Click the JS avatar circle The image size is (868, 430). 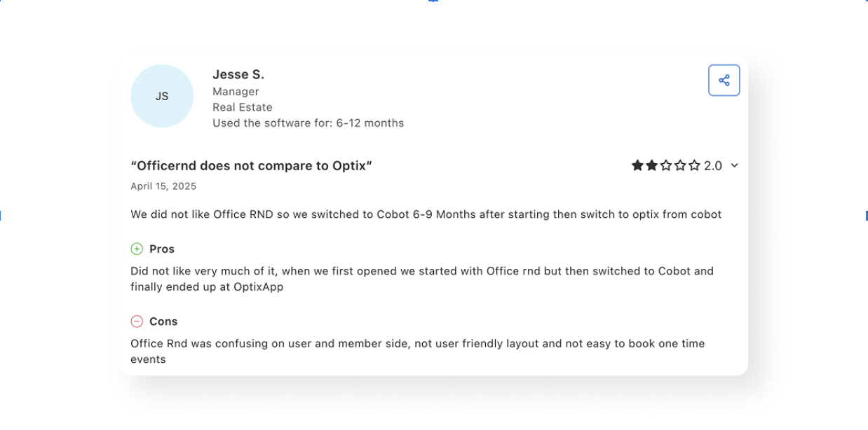pos(162,96)
